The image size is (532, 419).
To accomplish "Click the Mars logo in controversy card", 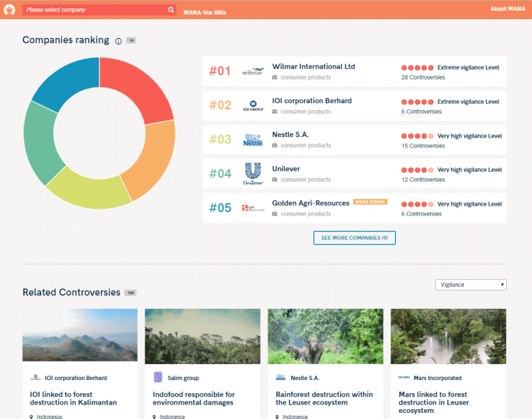I will tap(404, 377).
